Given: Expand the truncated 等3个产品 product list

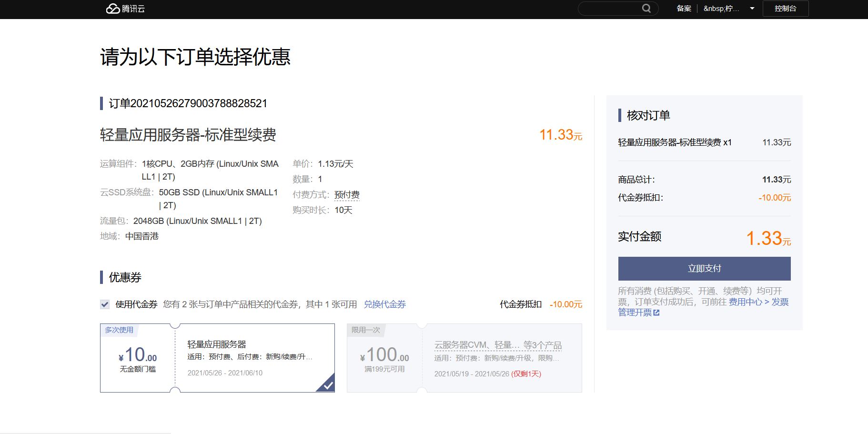Looking at the screenshot, I should [x=542, y=345].
